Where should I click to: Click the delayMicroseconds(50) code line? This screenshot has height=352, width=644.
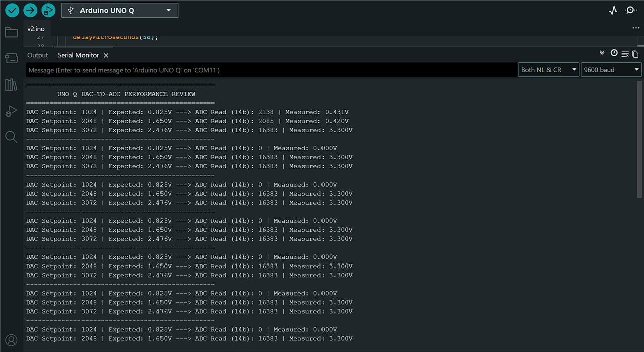click(x=116, y=38)
